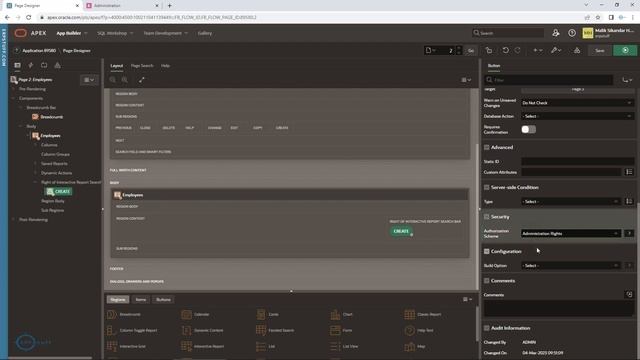This screenshot has width=640, height=360.
Task: Zoom in the layout view
Action: 125,80
